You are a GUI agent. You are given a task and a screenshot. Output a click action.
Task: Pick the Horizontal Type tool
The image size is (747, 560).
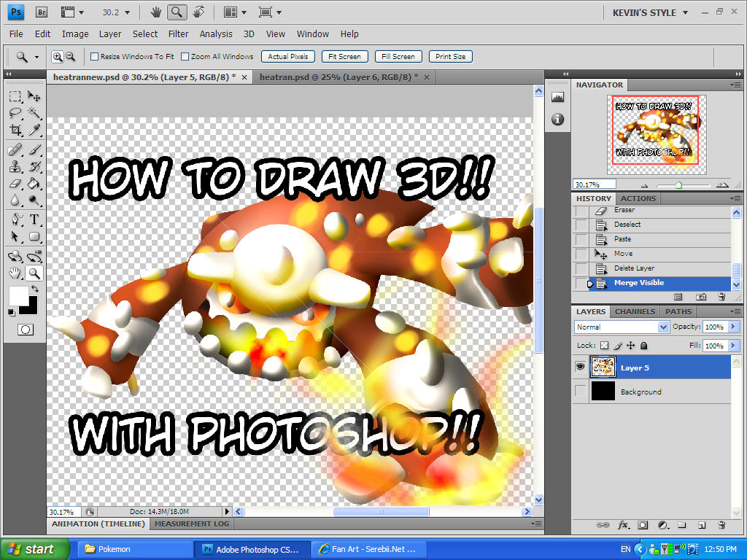point(34,219)
